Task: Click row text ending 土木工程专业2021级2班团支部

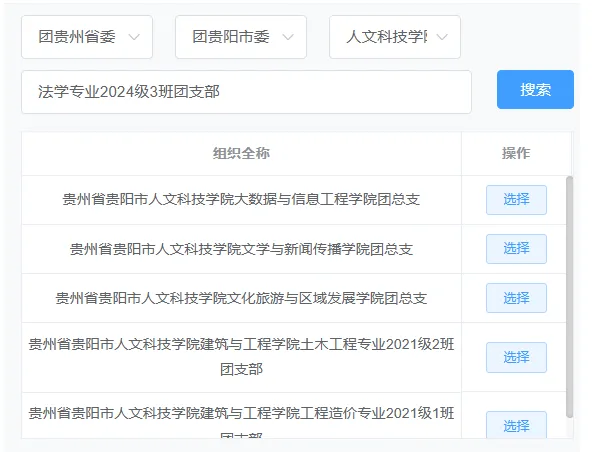Action: [241, 357]
